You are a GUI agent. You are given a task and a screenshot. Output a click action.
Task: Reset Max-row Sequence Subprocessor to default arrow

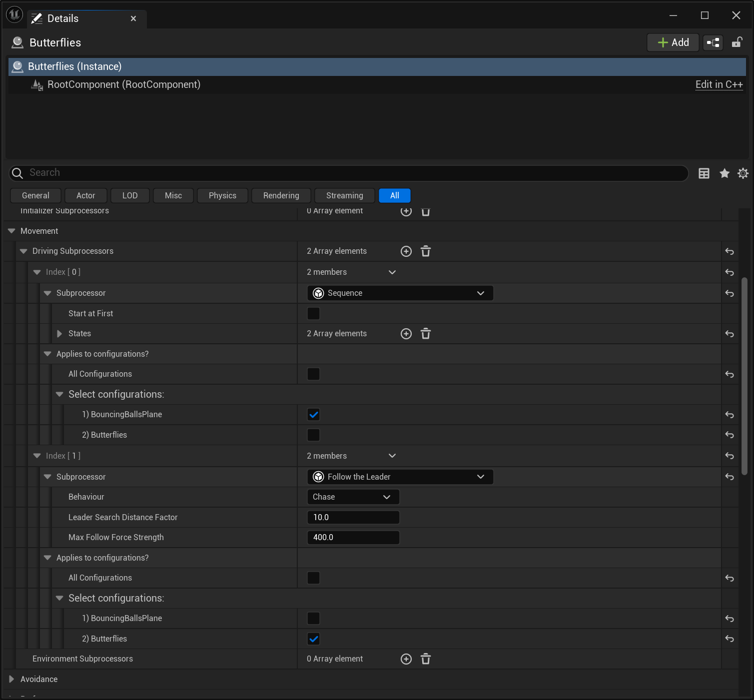coord(730,293)
